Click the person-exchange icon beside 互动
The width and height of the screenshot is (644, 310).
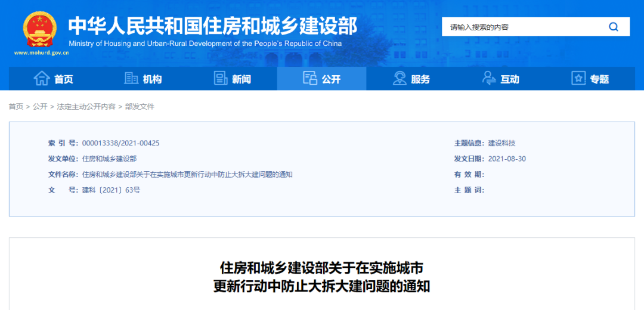pyautogui.click(x=489, y=79)
